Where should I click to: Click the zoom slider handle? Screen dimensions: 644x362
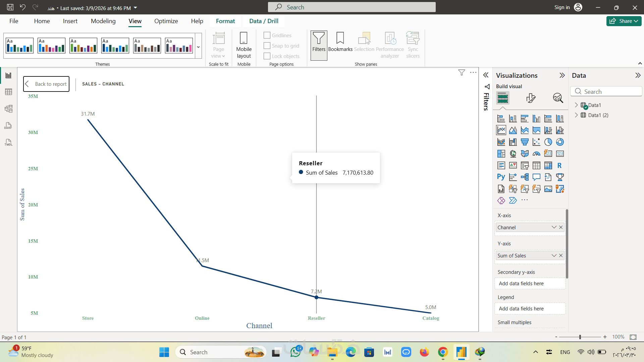pyautogui.click(x=580, y=337)
